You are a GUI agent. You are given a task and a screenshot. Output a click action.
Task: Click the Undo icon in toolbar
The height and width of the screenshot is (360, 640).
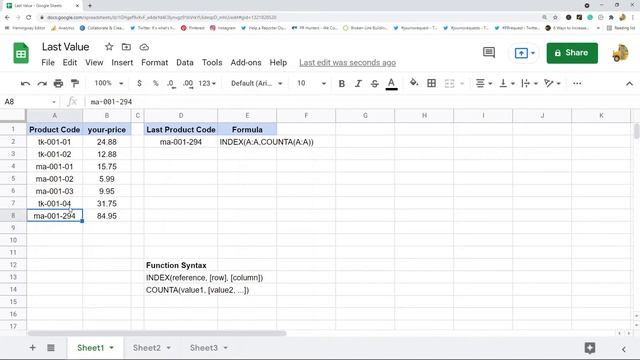[25, 84]
